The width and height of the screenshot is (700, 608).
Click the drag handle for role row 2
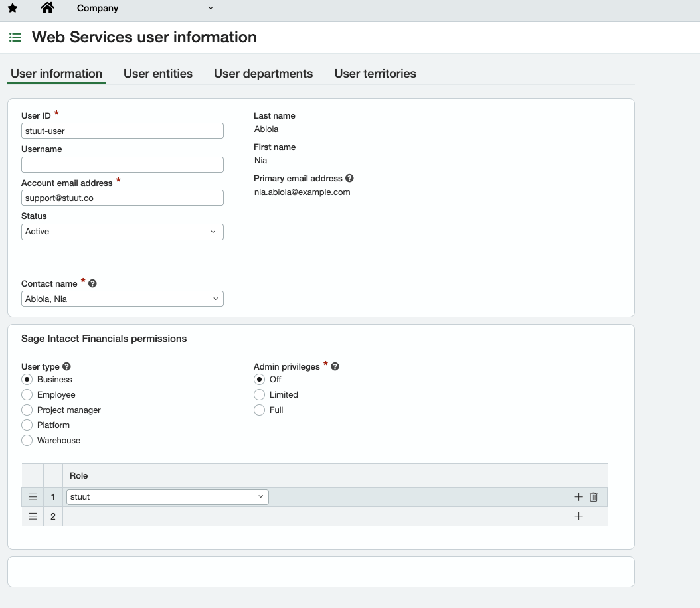pos(33,516)
